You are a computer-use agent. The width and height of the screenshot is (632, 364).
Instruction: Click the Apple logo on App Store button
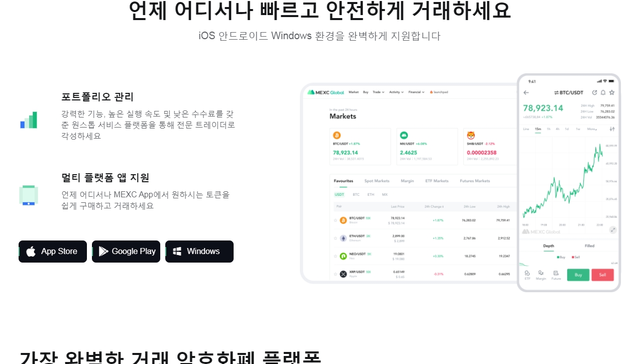(x=31, y=252)
